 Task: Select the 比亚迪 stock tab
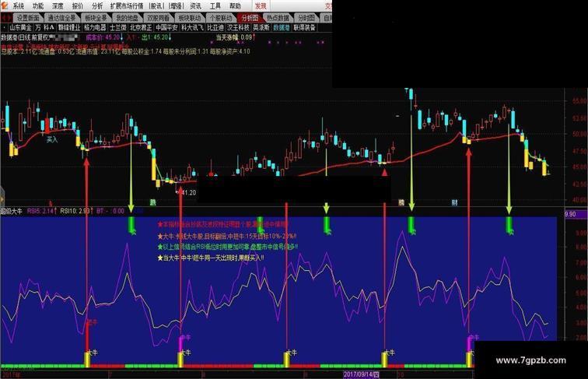pyautogui.click(x=215, y=27)
